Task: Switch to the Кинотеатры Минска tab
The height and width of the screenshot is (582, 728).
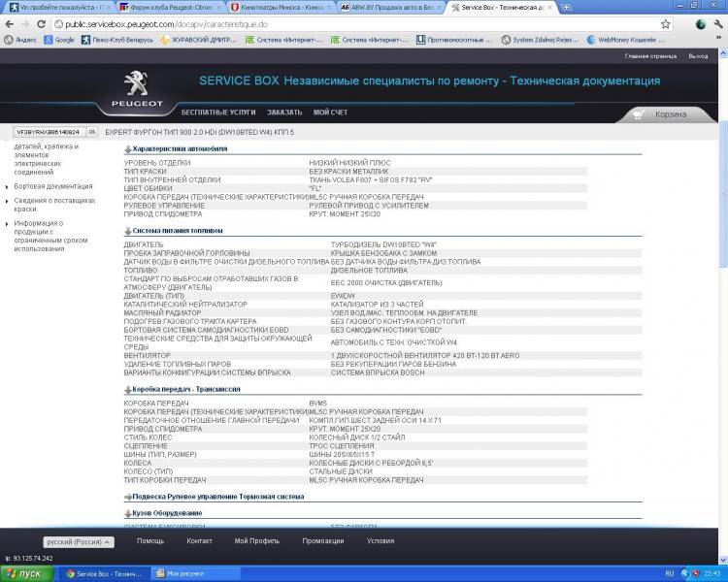Action: click(281, 8)
